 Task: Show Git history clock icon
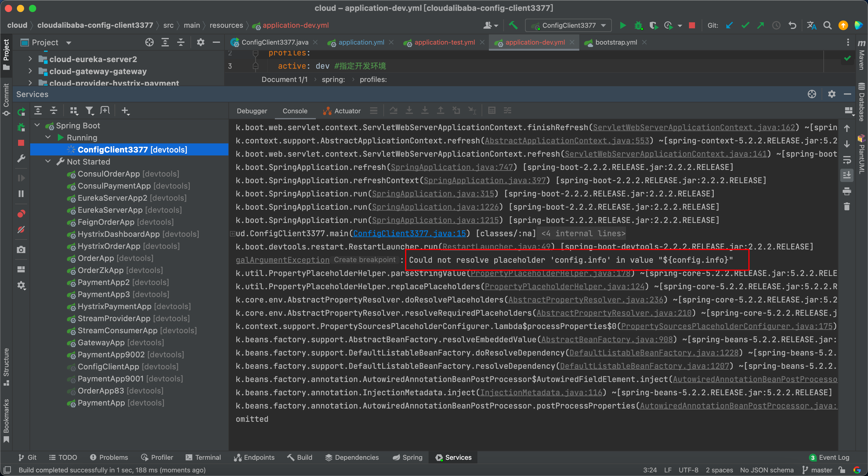[776, 25]
